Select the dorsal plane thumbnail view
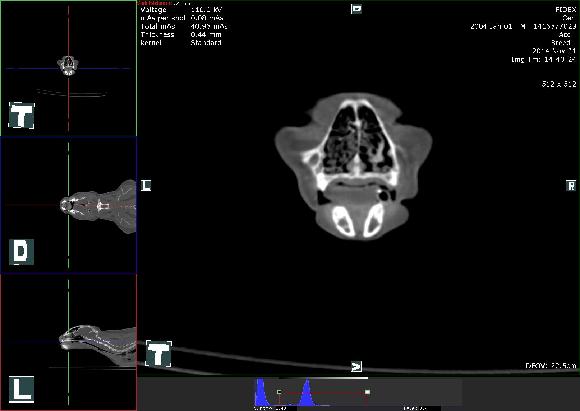 pos(68,205)
